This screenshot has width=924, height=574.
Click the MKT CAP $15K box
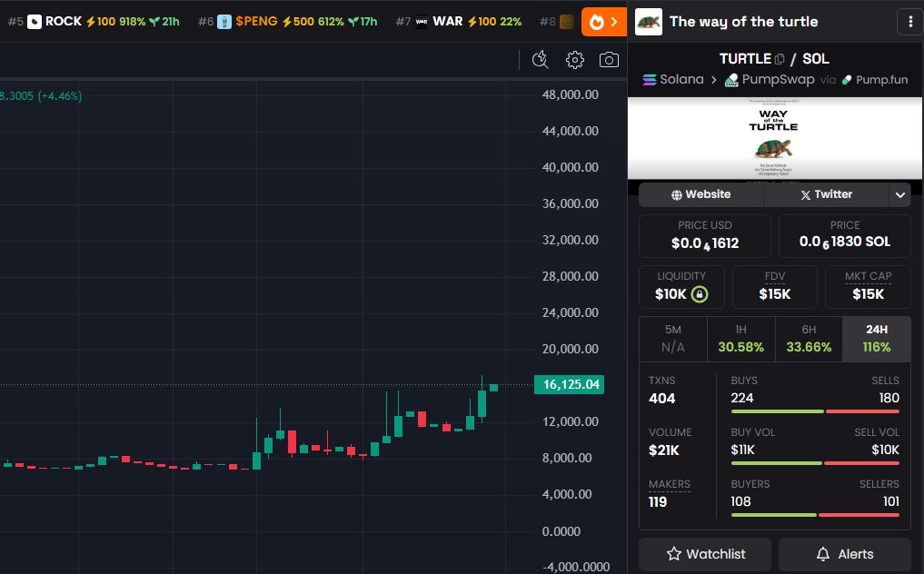coord(868,286)
